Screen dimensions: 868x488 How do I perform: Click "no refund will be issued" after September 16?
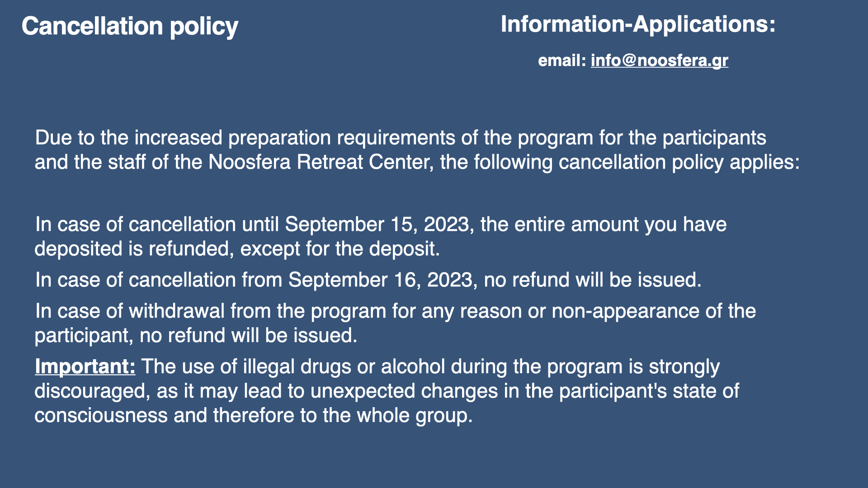(592, 280)
